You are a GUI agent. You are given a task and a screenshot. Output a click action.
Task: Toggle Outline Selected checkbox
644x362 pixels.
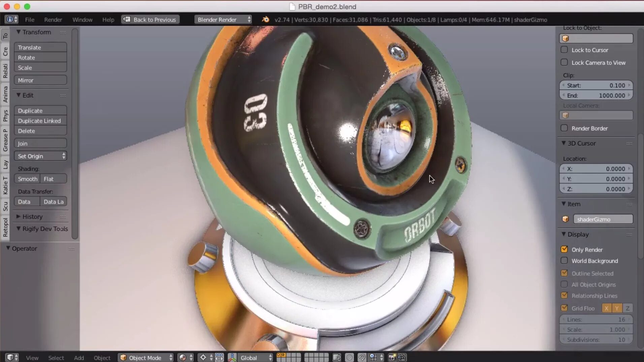pyautogui.click(x=564, y=273)
